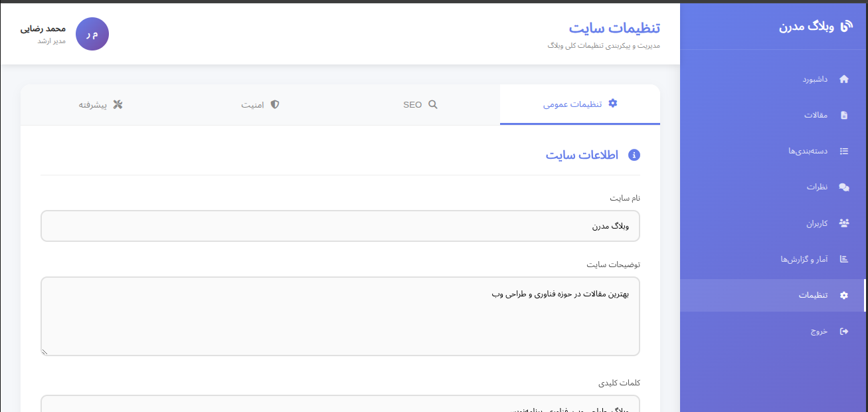Switch to the SEO tab
The height and width of the screenshot is (412, 868).
click(x=420, y=105)
